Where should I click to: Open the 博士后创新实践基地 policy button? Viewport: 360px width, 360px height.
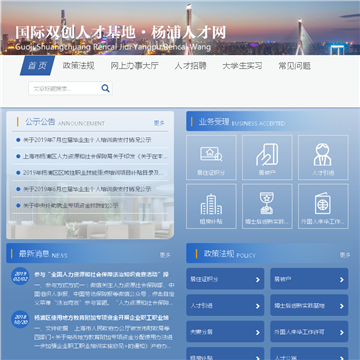[309, 305]
